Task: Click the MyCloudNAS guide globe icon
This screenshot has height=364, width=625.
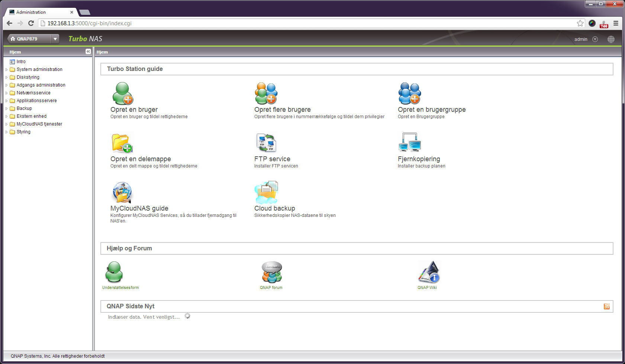Action: (x=122, y=192)
